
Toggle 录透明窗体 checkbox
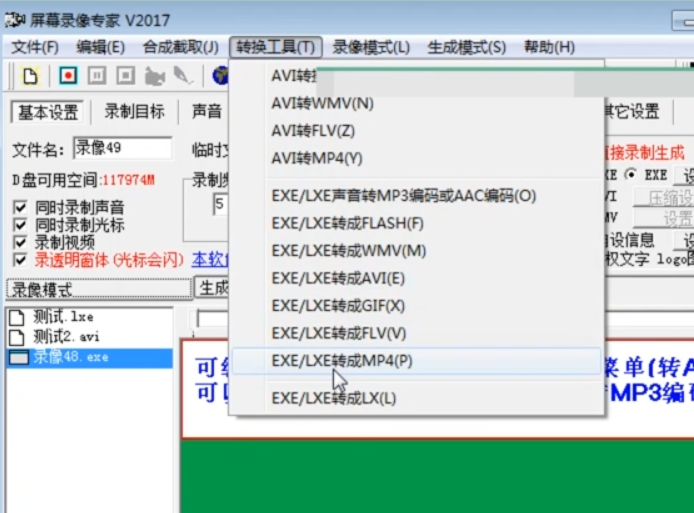pos(20,260)
